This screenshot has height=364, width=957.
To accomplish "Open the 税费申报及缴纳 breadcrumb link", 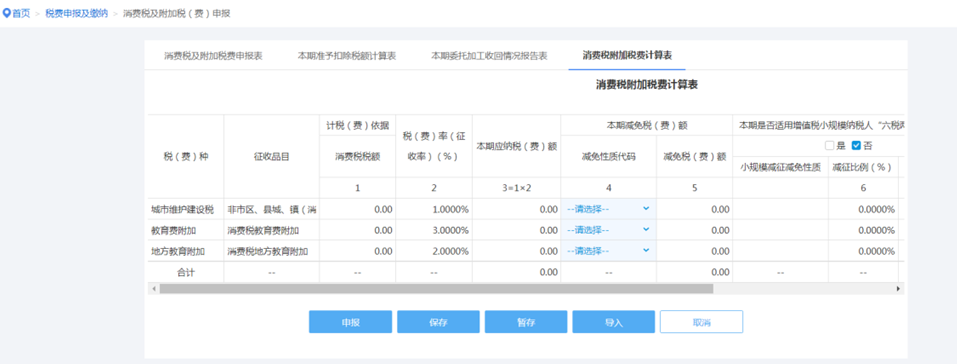I will point(76,13).
